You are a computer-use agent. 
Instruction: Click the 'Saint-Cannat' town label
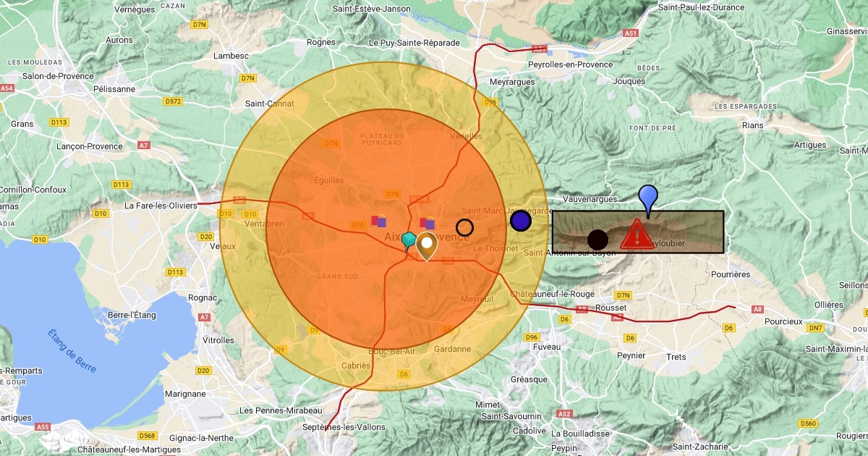(x=269, y=104)
